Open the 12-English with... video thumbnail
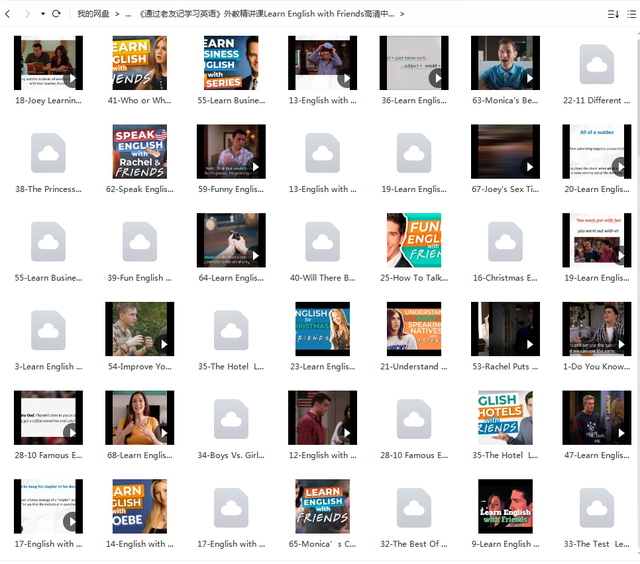Image resolution: width=640 pixels, height=564 pixels. (x=322, y=417)
